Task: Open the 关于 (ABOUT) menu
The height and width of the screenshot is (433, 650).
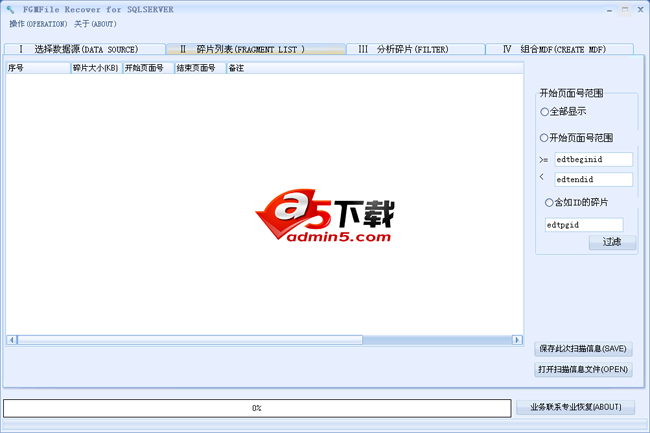Action: tap(95, 24)
